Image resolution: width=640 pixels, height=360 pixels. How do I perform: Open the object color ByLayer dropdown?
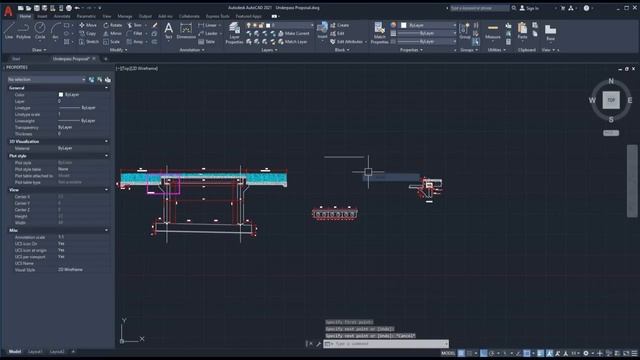[x=429, y=25]
